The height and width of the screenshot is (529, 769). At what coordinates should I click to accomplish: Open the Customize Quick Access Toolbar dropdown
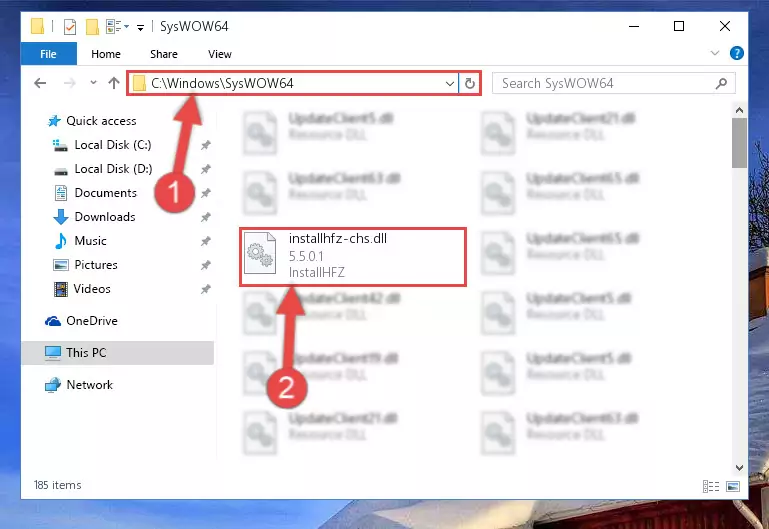pos(140,27)
